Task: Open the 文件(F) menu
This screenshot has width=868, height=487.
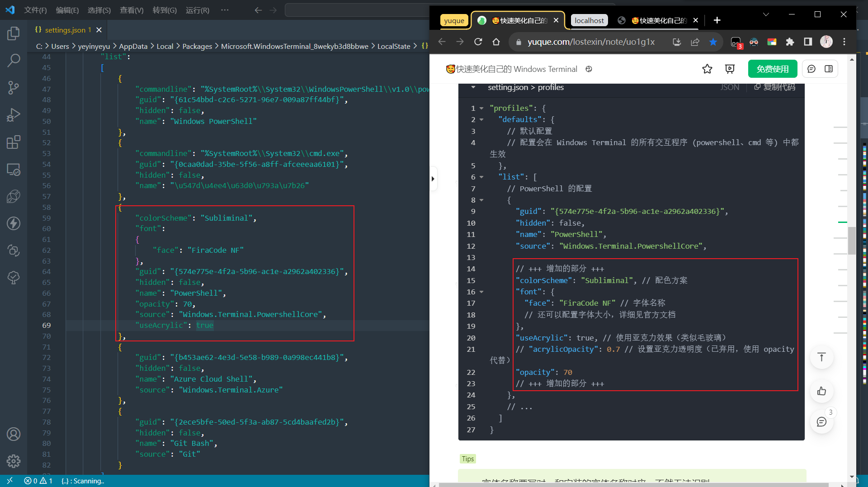Action: [x=35, y=10]
